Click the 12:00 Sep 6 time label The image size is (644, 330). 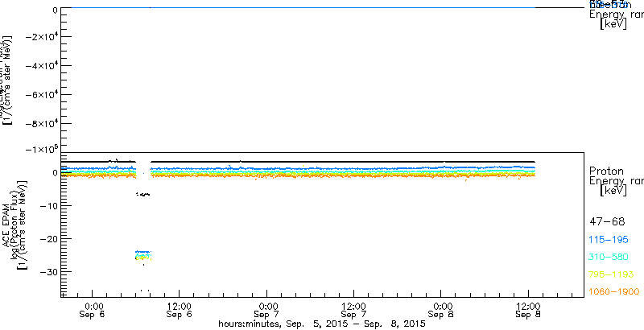pyautogui.click(x=180, y=311)
